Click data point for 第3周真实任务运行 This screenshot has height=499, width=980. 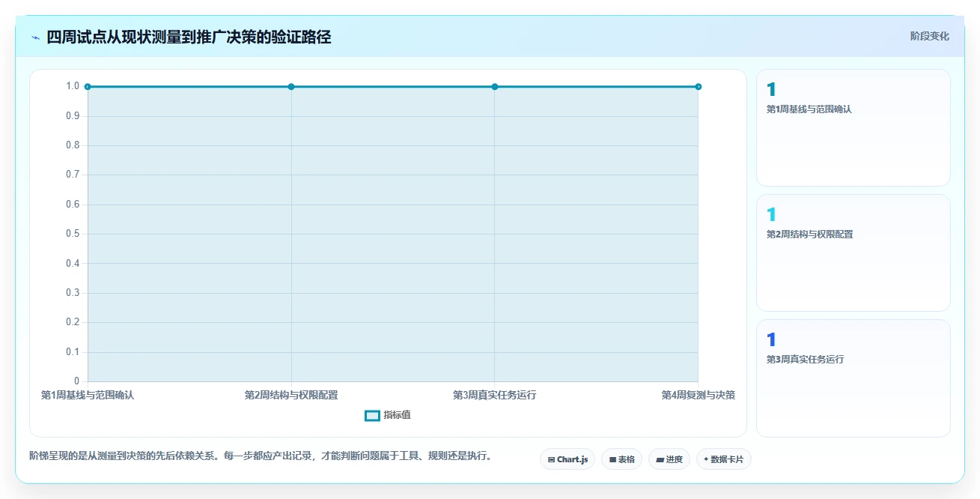pos(495,87)
